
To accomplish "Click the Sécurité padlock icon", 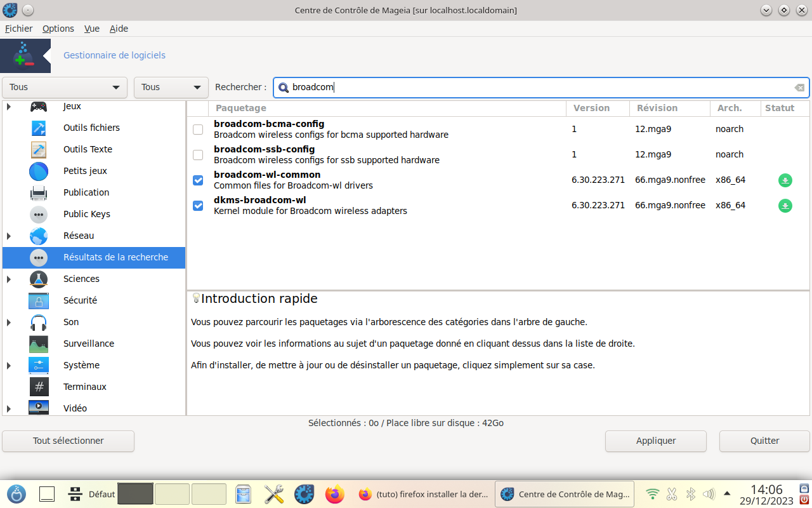I will pyautogui.click(x=39, y=300).
